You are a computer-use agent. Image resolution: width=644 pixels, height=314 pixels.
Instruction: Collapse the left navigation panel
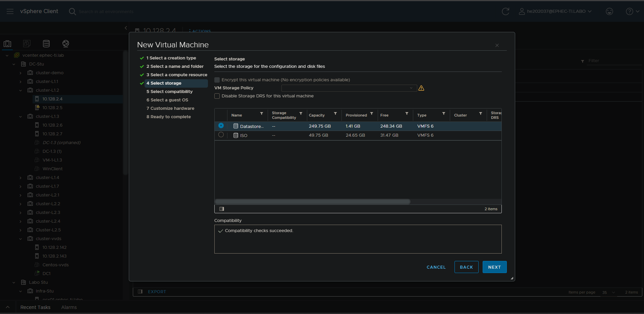tap(126, 28)
